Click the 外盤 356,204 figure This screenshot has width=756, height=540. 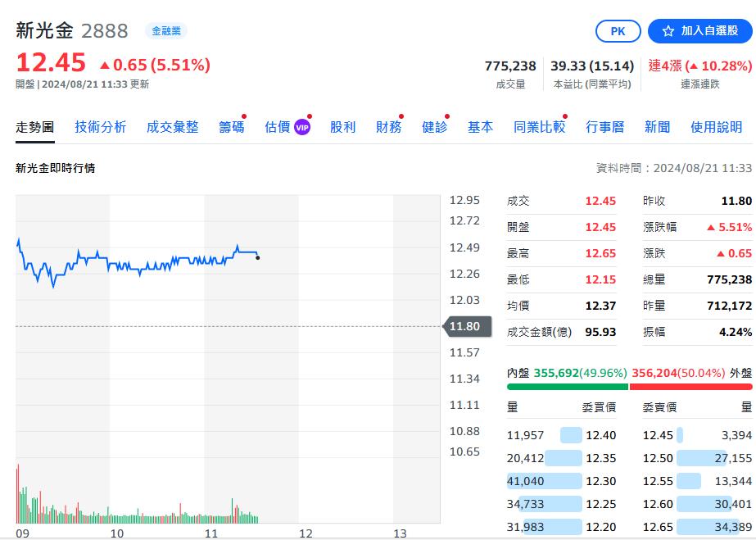(654, 373)
